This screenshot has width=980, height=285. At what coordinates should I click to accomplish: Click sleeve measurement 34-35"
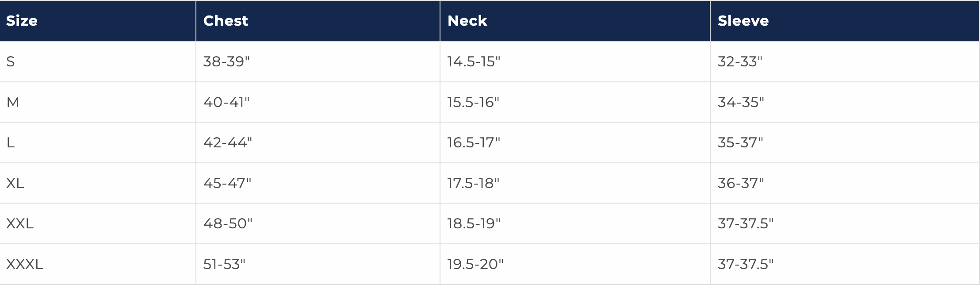coord(741,102)
